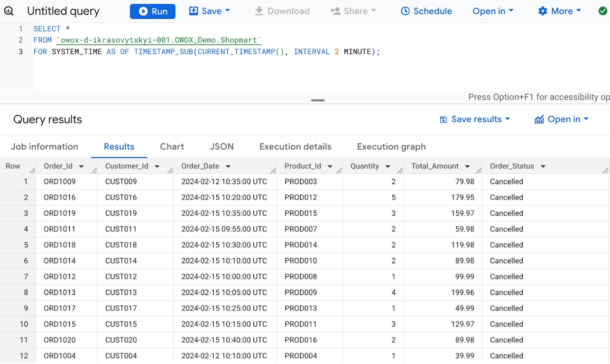Click the query magnifier icon beside Untitled query
Image resolution: width=610 pixels, height=364 pixels.
[9, 11]
